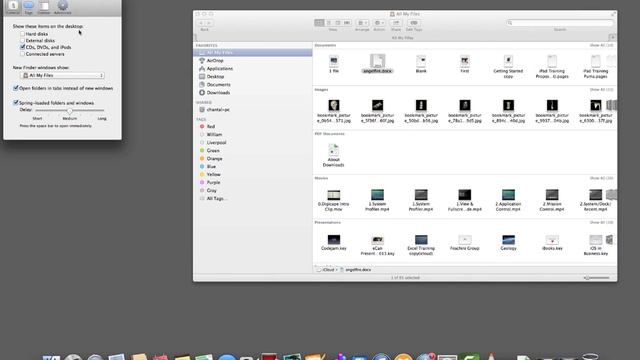Screen dimensions: 640x360
Task: Select the Geology presentation file
Action: [x=508, y=242]
